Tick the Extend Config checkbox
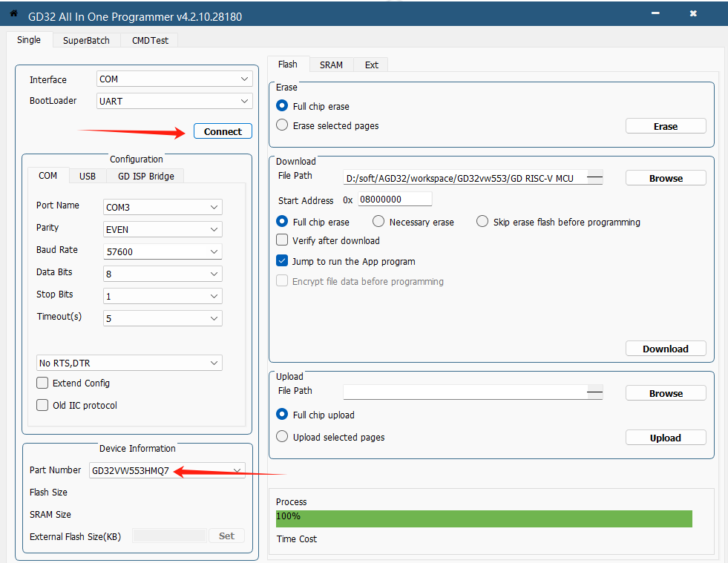This screenshot has height=563, width=728. 42,383
